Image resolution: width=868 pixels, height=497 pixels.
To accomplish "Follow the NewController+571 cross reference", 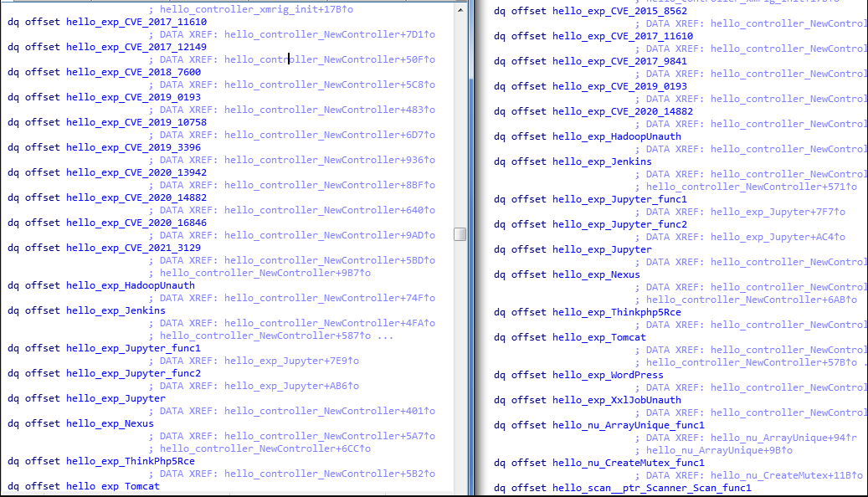I will [x=752, y=187].
